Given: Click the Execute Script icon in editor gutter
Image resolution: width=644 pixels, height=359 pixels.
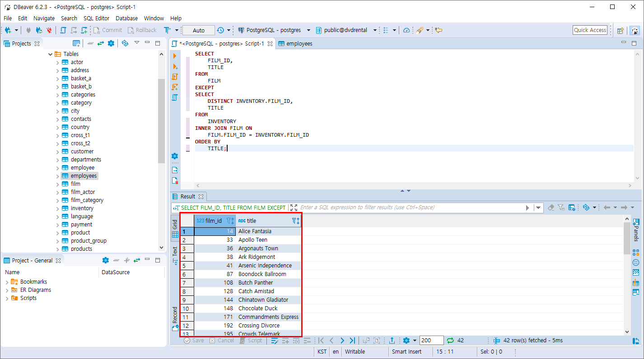Looking at the screenshot, I should point(175,77).
